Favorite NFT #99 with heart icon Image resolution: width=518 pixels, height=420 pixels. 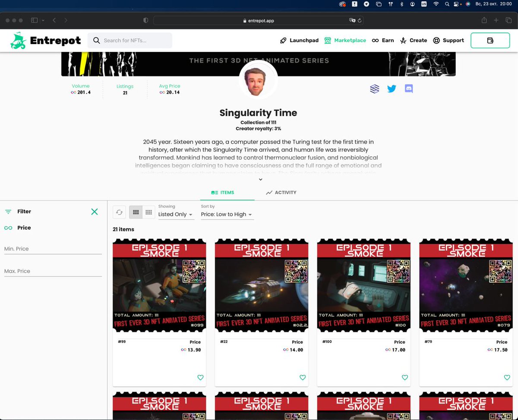(200, 377)
